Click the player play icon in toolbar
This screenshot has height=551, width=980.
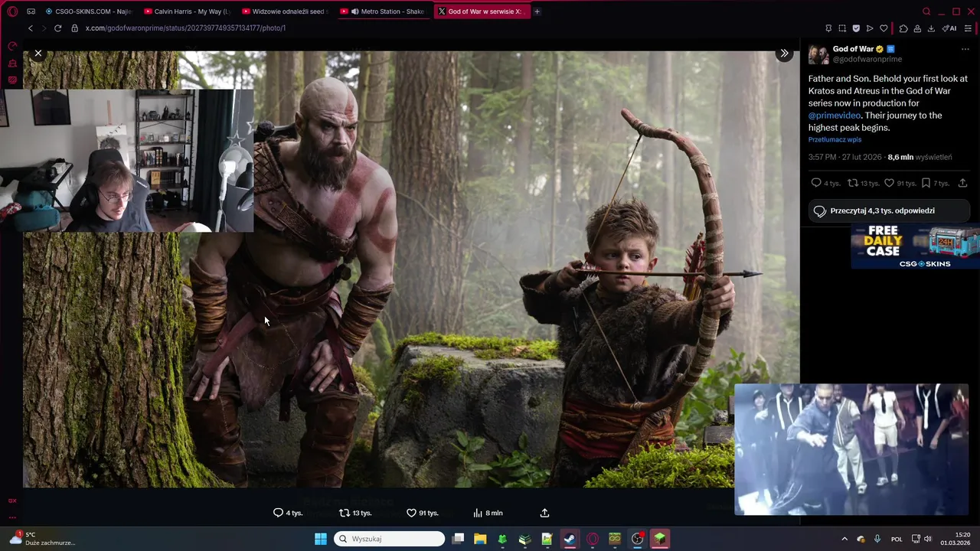tap(870, 28)
